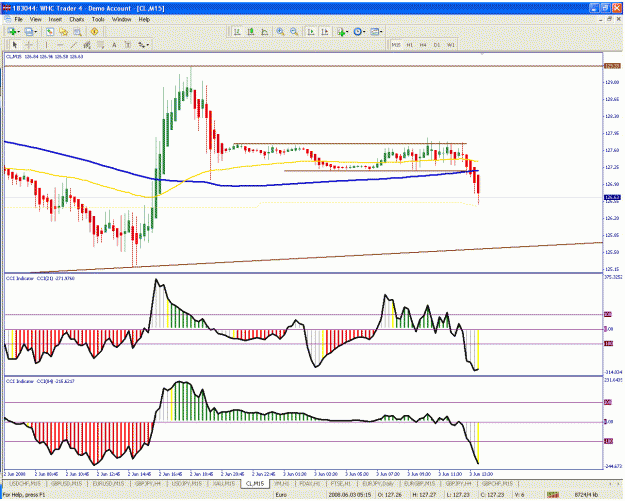The height and width of the screenshot is (501, 625).
Task: Click the connection status bars icon
Action: pos(552,495)
